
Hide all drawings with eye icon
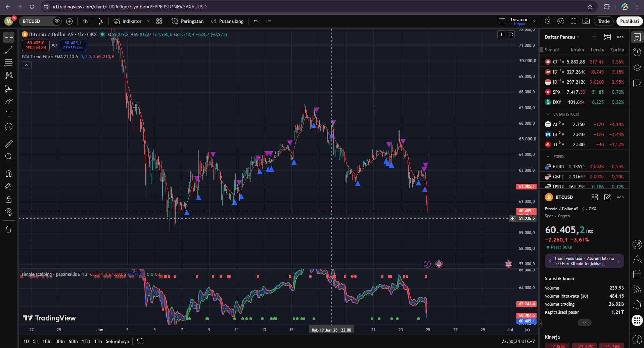coord(9,212)
